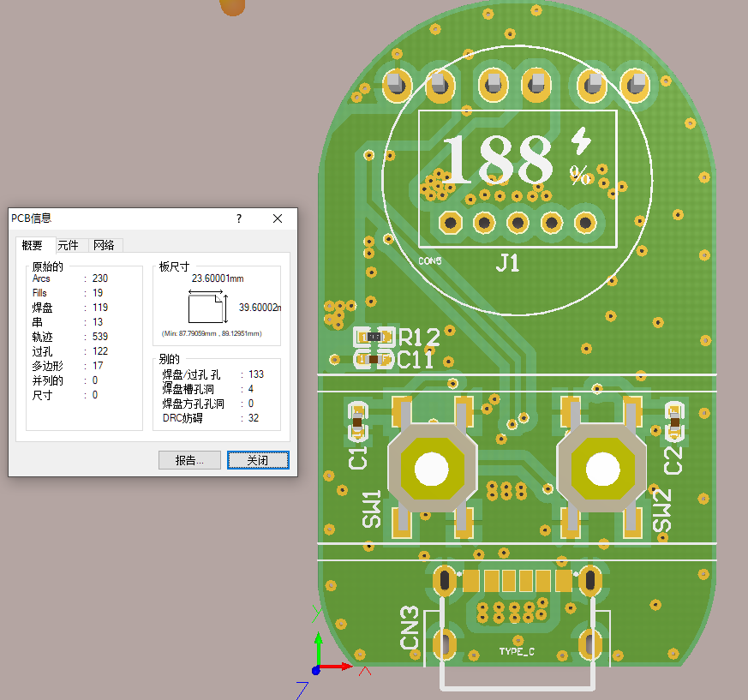Select the C1 capacitor component
This screenshot has height=700, width=748.
(357, 422)
